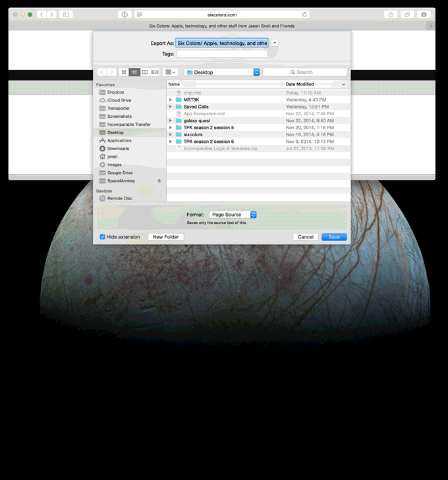448x480 pixels.
Task: Select the Six Colors tab title
Action: tap(222, 26)
